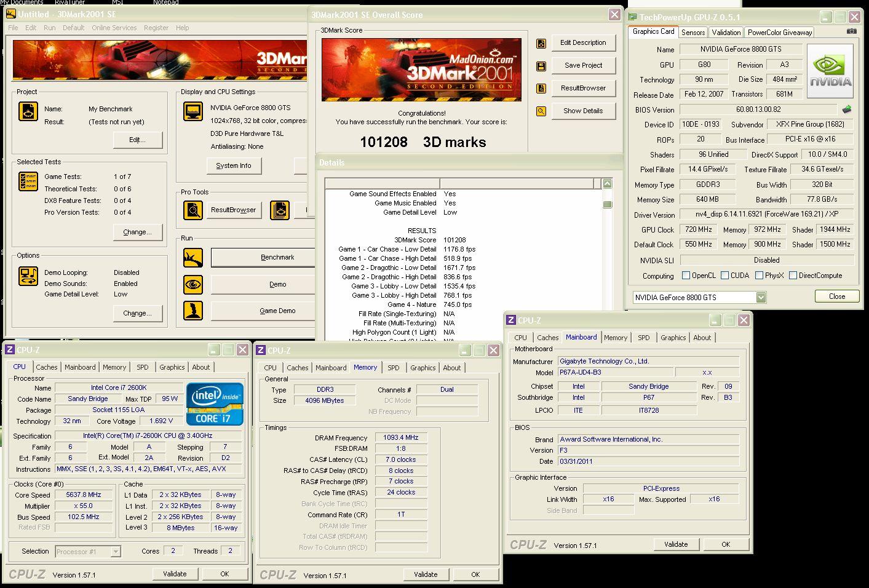Click the icon beside Edit Description
This screenshot has width=869, height=588.
click(541, 43)
